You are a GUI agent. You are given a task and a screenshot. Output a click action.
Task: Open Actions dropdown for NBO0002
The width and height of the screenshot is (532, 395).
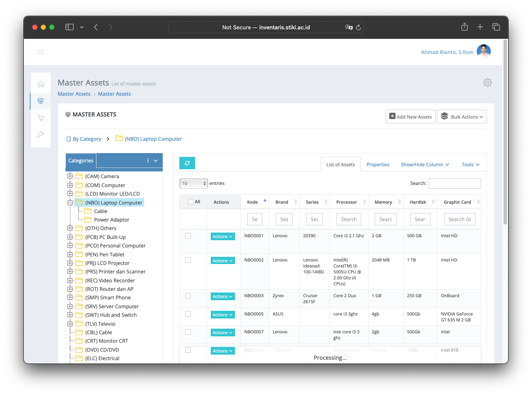(223, 261)
